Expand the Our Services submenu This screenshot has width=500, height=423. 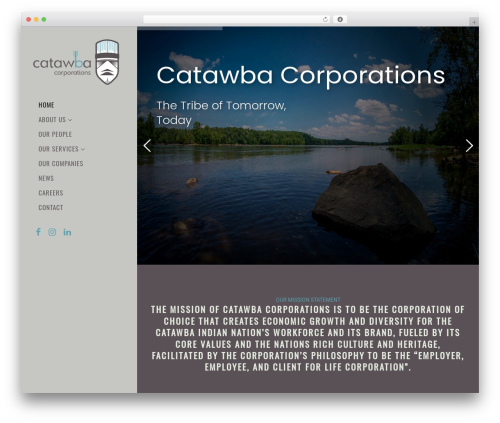tap(61, 149)
